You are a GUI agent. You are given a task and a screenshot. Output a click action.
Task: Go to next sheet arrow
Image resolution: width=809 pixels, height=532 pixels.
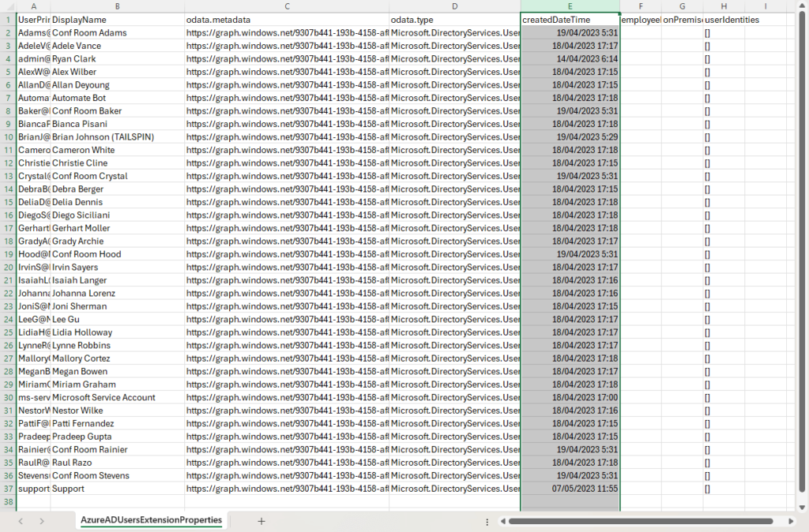pos(42,521)
